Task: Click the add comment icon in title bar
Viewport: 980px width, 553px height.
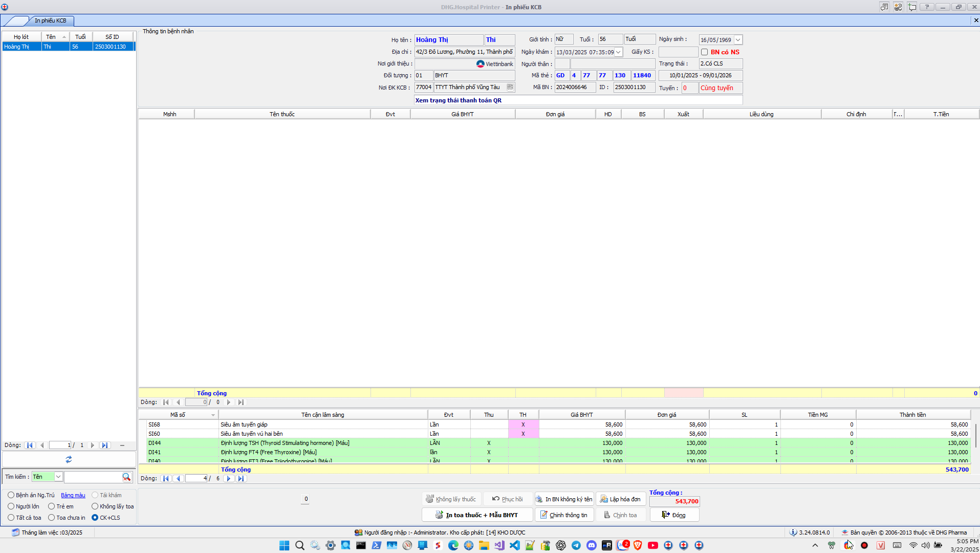Action: point(912,7)
